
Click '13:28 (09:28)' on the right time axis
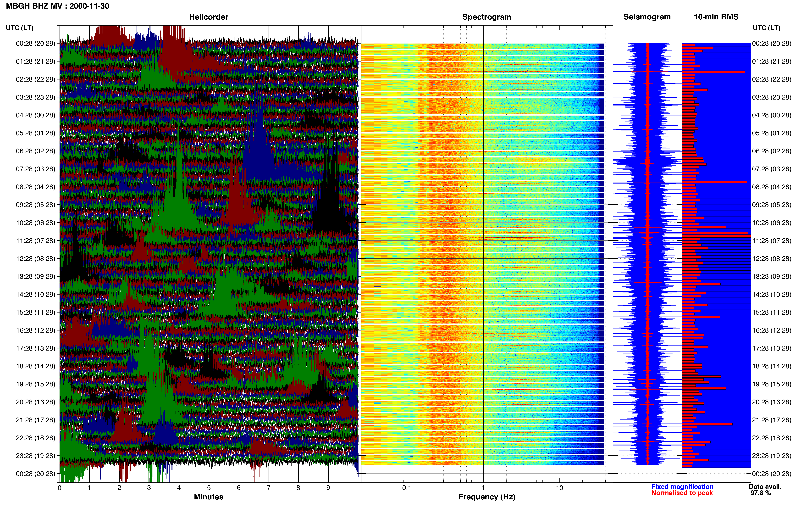pyautogui.click(x=772, y=277)
